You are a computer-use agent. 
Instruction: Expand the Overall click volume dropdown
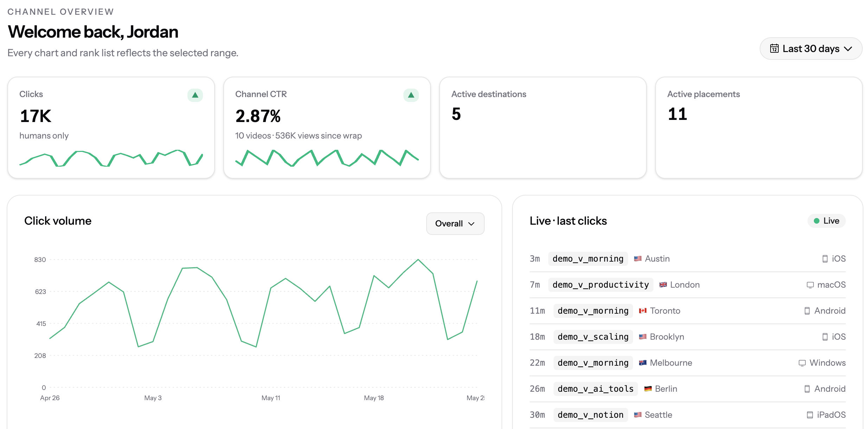(x=455, y=223)
